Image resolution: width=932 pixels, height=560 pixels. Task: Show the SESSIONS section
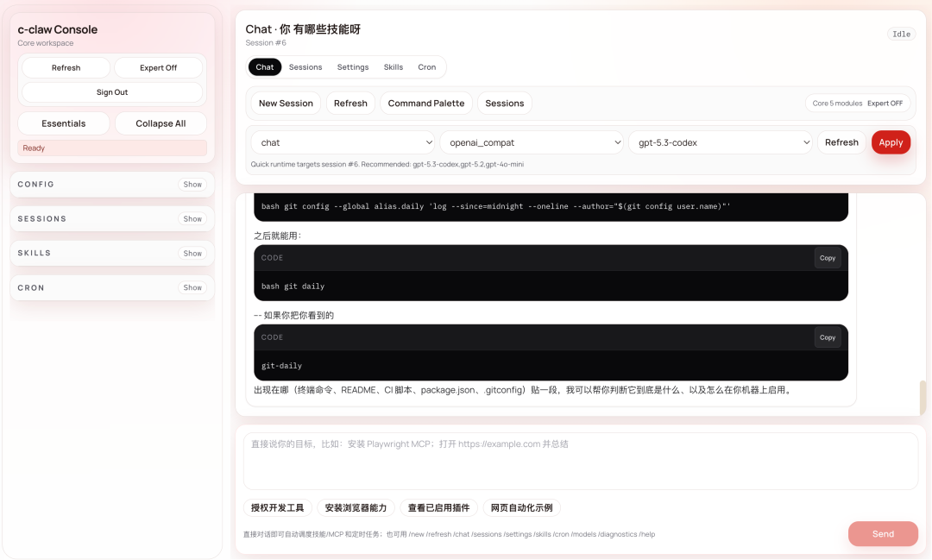tap(192, 218)
